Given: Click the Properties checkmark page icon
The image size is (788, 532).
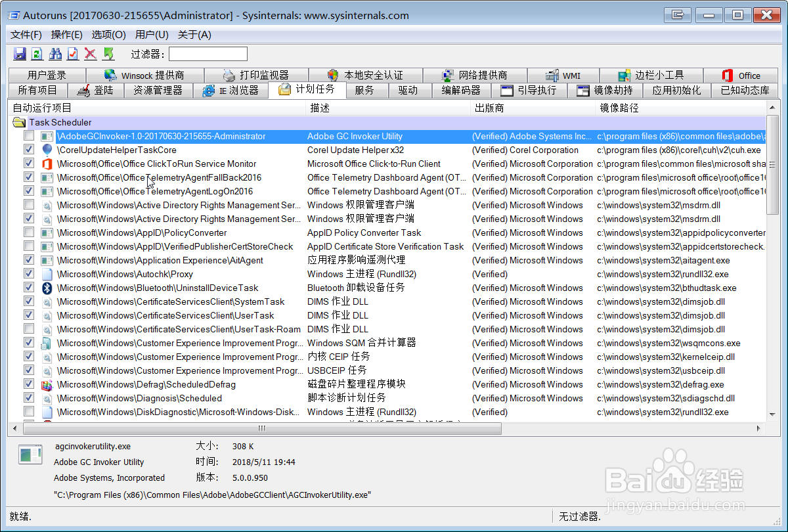Looking at the screenshot, I should click(x=73, y=54).
